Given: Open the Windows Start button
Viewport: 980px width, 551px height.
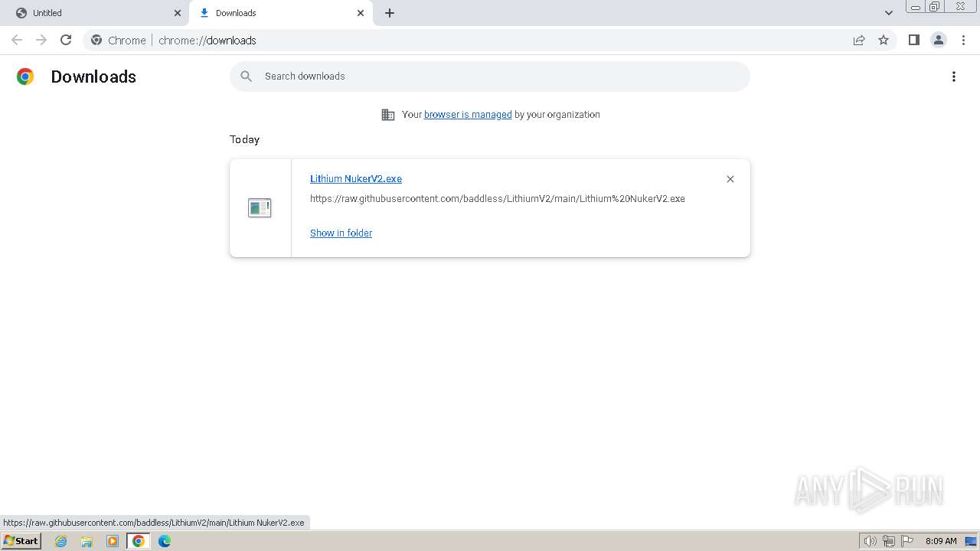Looking at the screenshot, I should click(x=21, y=541).
